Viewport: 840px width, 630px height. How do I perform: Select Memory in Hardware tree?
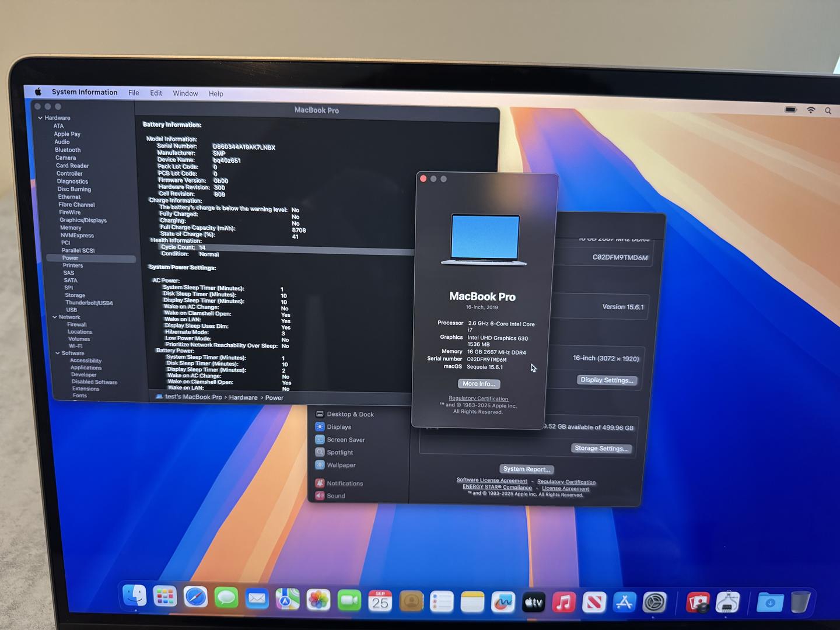(71, 228)
